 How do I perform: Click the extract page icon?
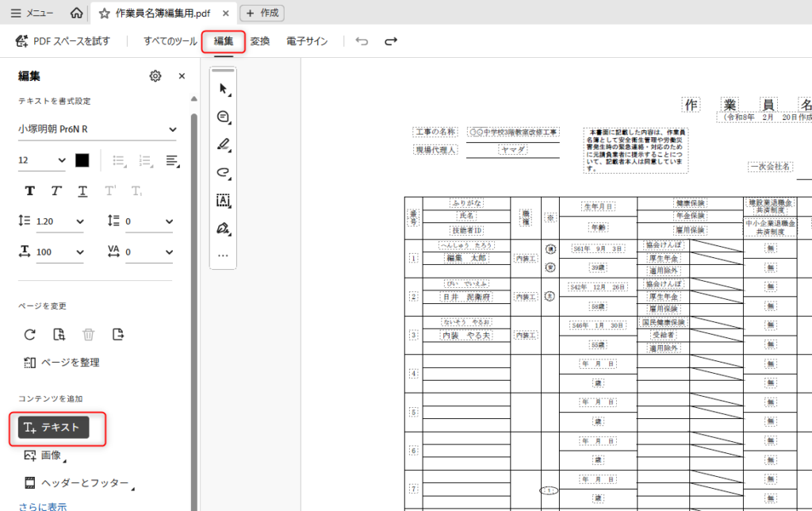pos(118,334)
